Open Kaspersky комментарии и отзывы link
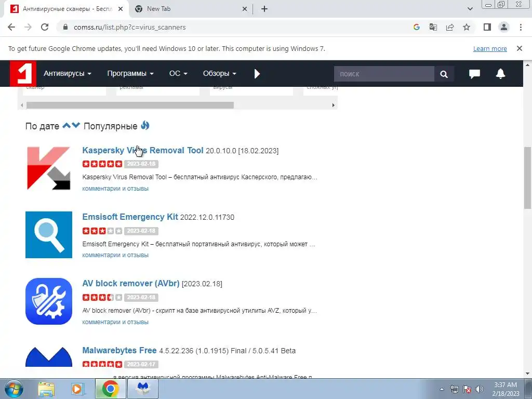Viewport: 532px width, 399px height. pos(115,189)
